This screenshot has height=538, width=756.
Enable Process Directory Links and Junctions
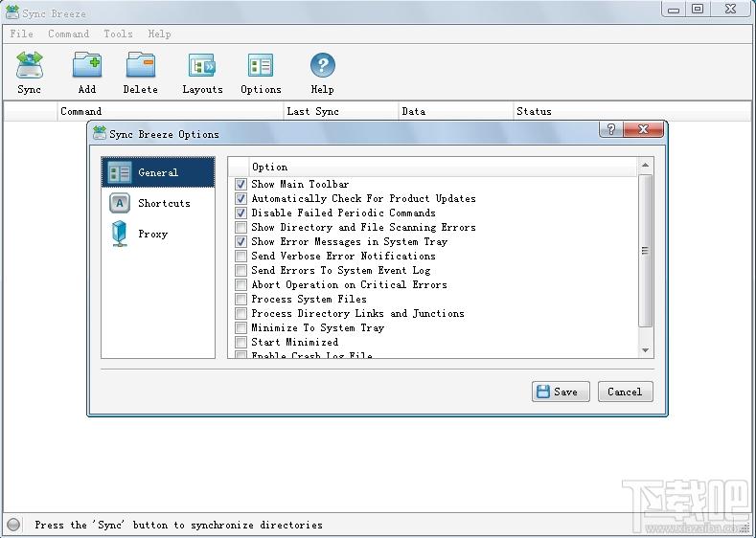241,314
